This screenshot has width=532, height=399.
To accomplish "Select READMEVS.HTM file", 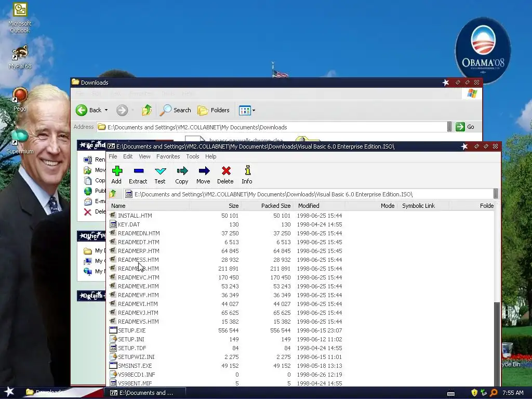I will (x=138, y=321).
